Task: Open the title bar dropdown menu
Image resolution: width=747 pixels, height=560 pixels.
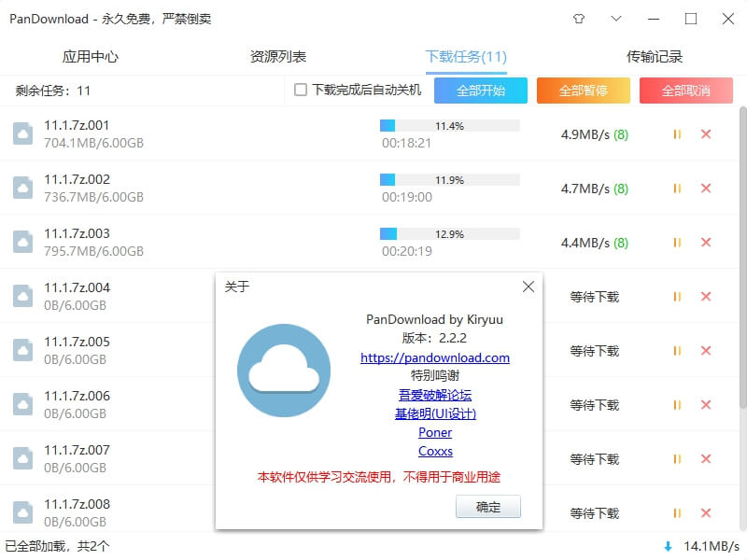Action: [x=615, y=19]
